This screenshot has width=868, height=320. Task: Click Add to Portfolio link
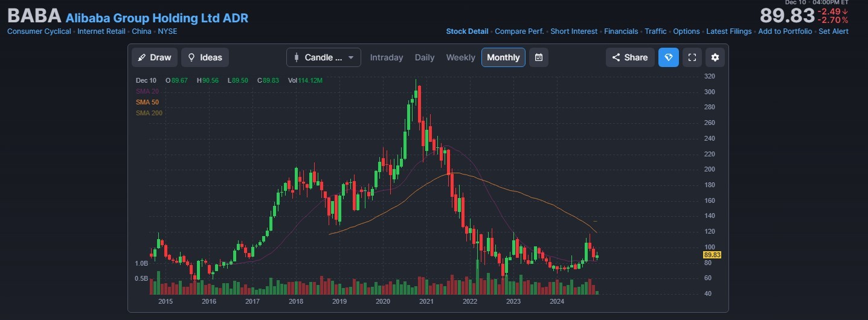coord(785,31)
